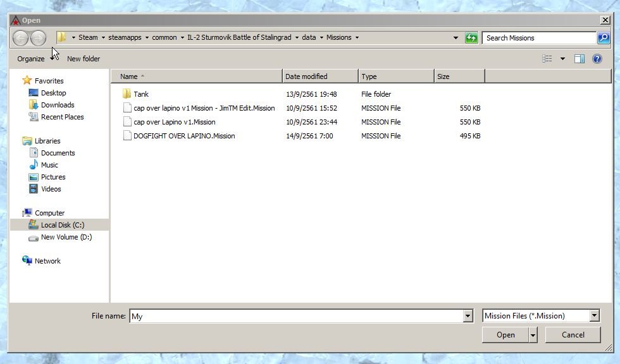Open the Help question mark icon

click(597, 59)
